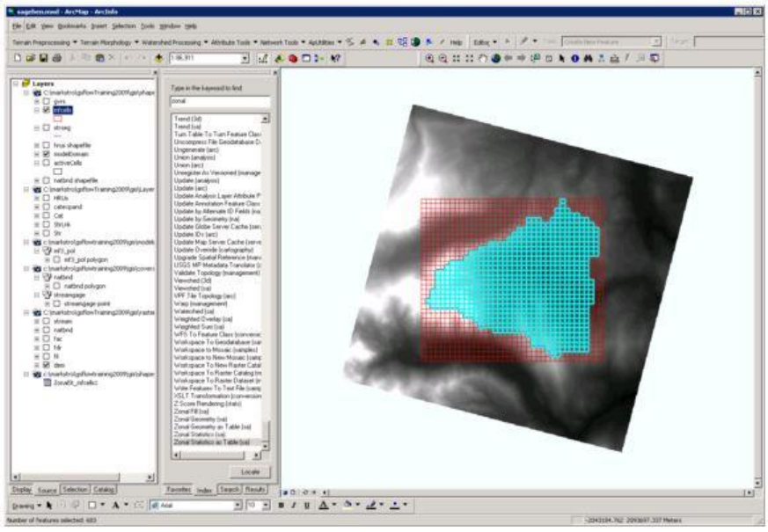Open ArcToolbox with the red toolbox icon
Image resolution: width=768 pixels, height=532 pixels.
tap(293, 59)
